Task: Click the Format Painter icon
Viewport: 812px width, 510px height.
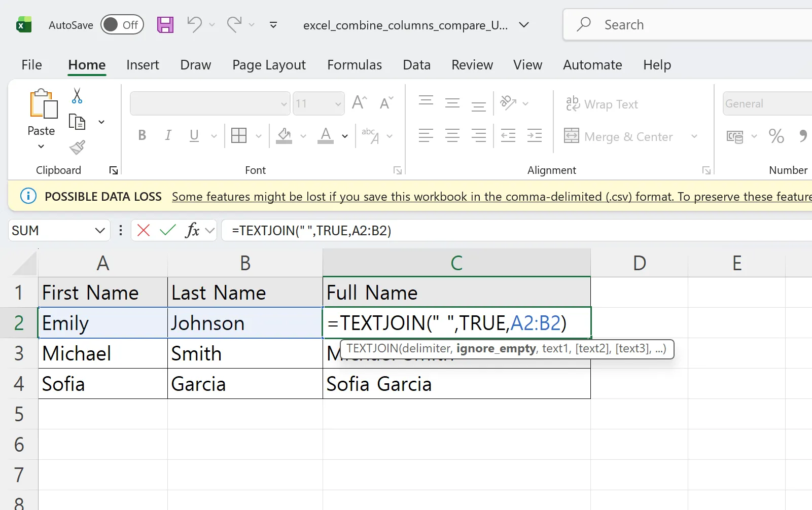Action: point(77,147)
